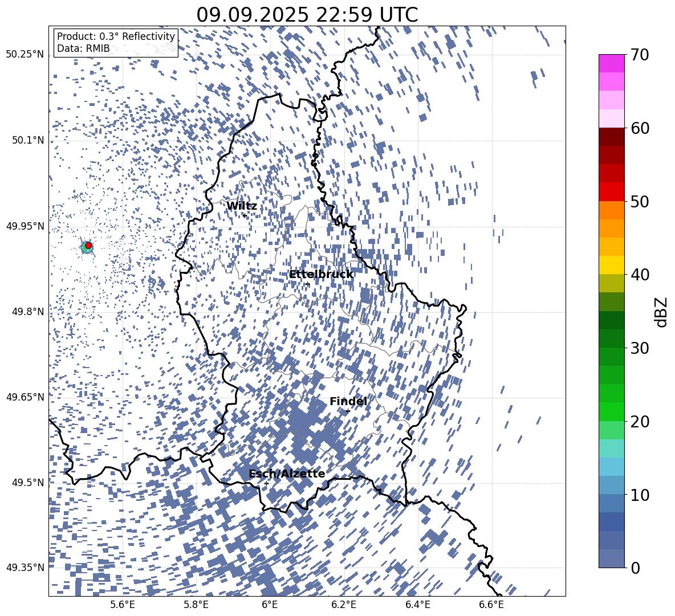Click the Ettelbruck station cross marker
Screen dimensions: 675x616
[x=307, y=284]
